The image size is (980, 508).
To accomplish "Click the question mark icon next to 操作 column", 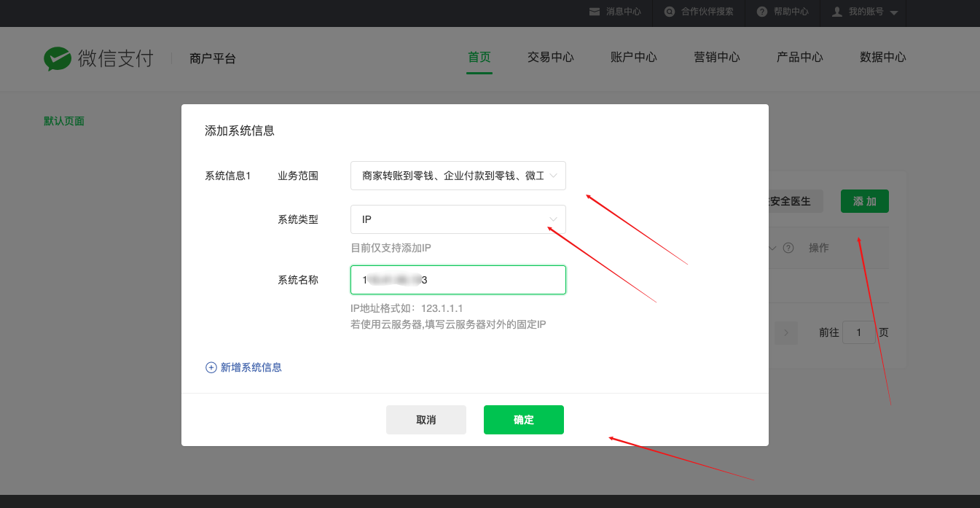I will [x=788, y=248].
